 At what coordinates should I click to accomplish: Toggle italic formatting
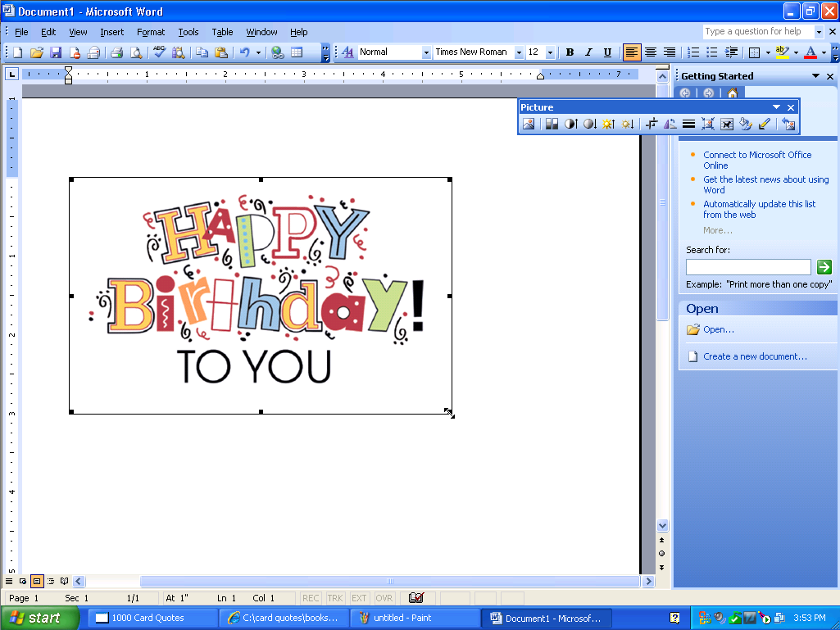click(x=588, y=52)
